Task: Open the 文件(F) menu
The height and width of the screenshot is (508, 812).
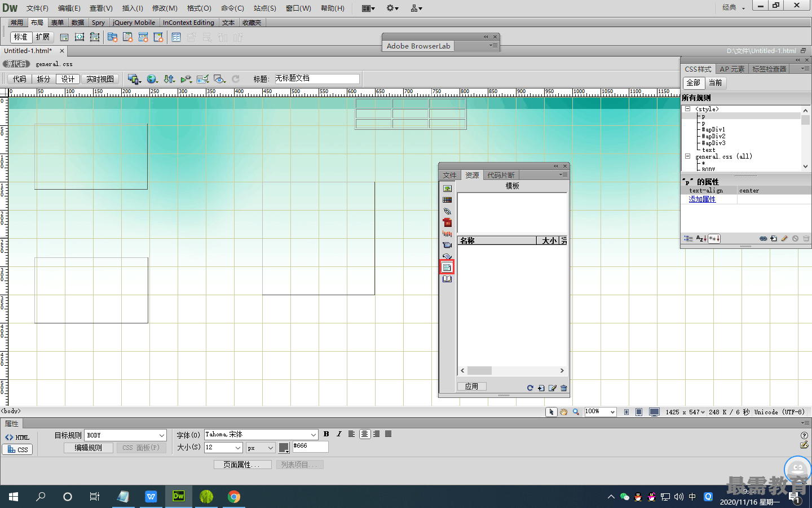Action: point(37,8)
